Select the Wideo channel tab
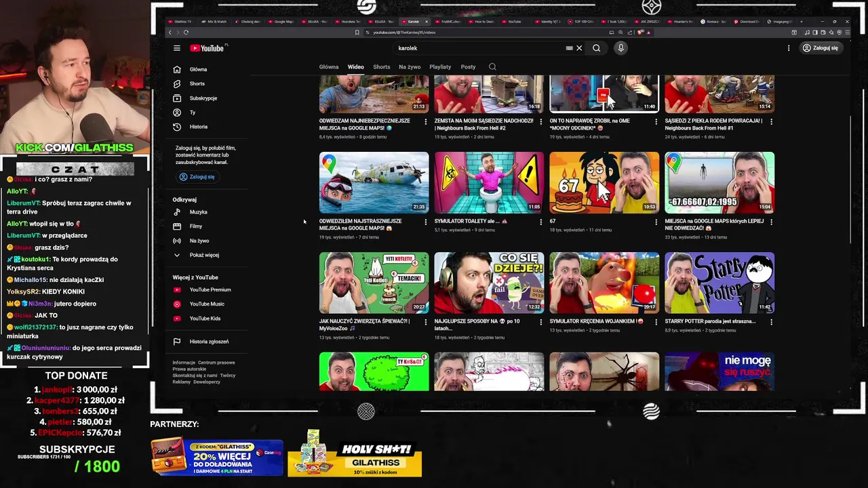Screen dimensions: 868x488 pos(356,67)
